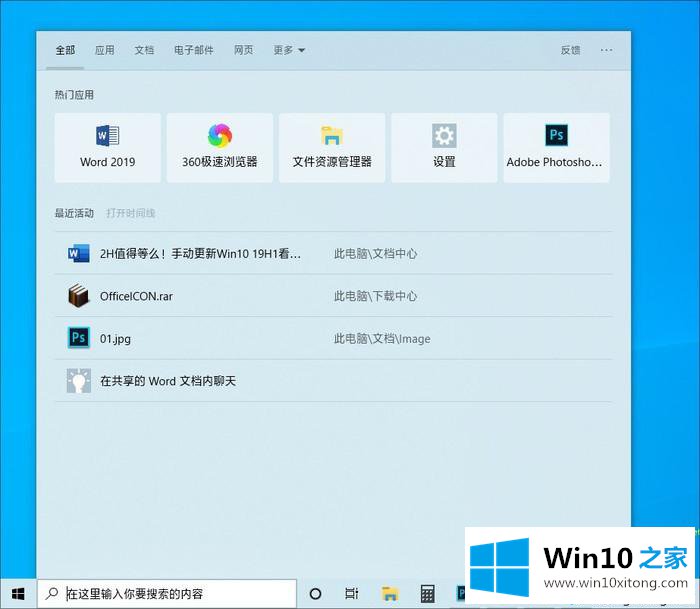The image size is (700, 609).
Task: Open the recent document 2H值得等么
Action: 334,253
